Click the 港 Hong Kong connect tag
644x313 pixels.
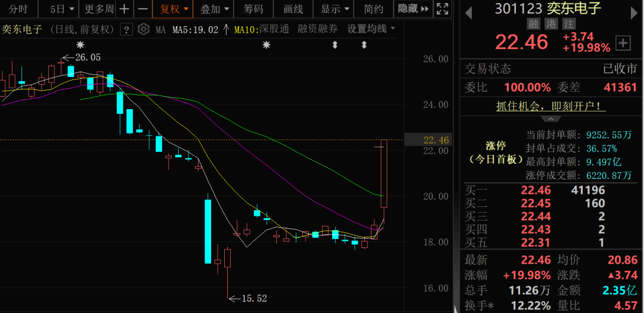pos(551,23)
